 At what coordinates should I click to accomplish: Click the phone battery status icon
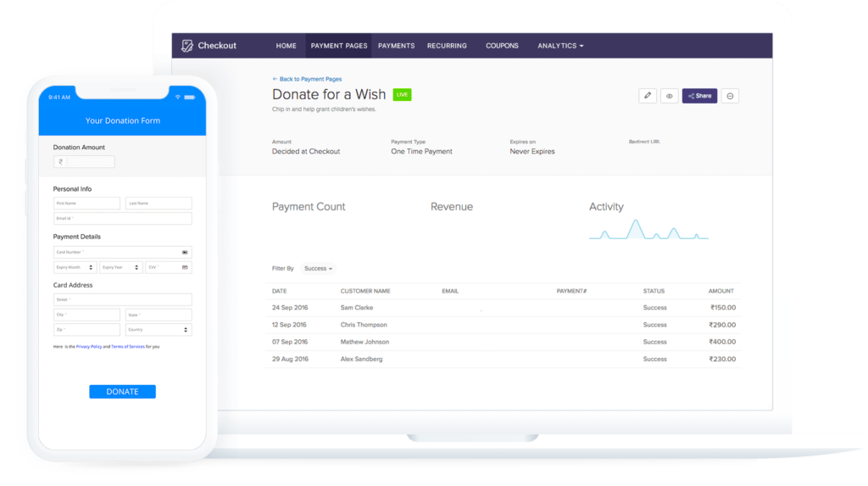189,97
